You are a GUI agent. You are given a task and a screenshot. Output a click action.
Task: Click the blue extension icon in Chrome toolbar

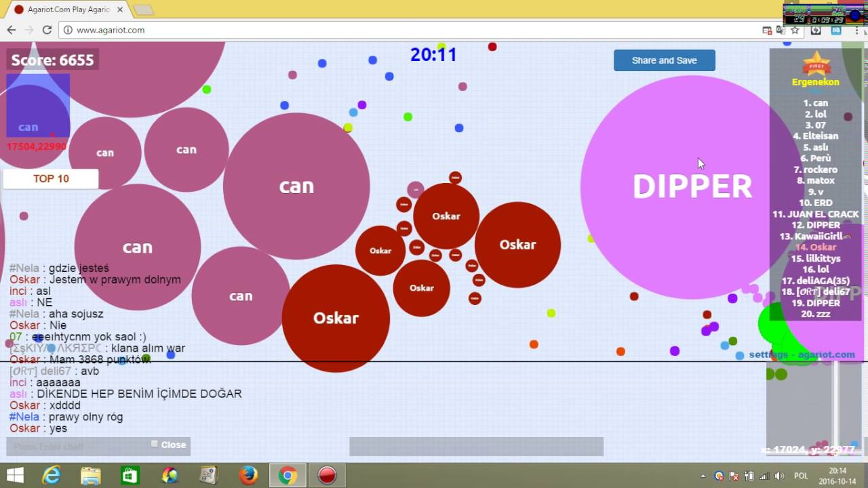pos(836,30)
